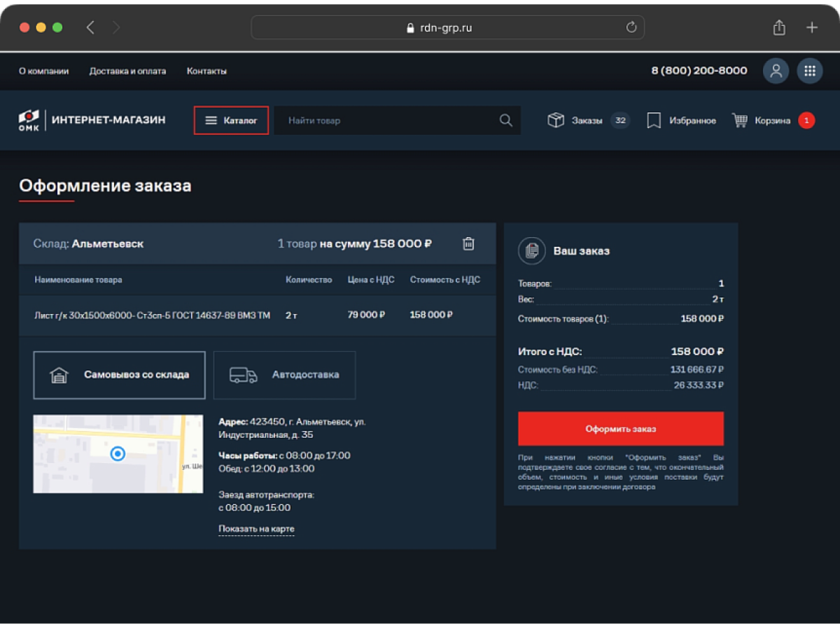
Task: Open the Каталог menu
Action: [231, 120]
